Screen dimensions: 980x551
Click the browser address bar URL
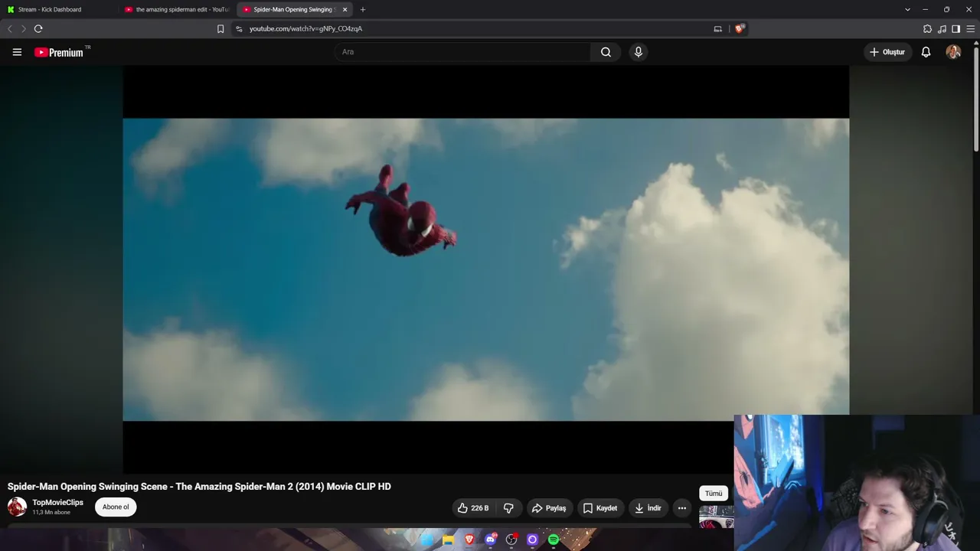point(305,29)
